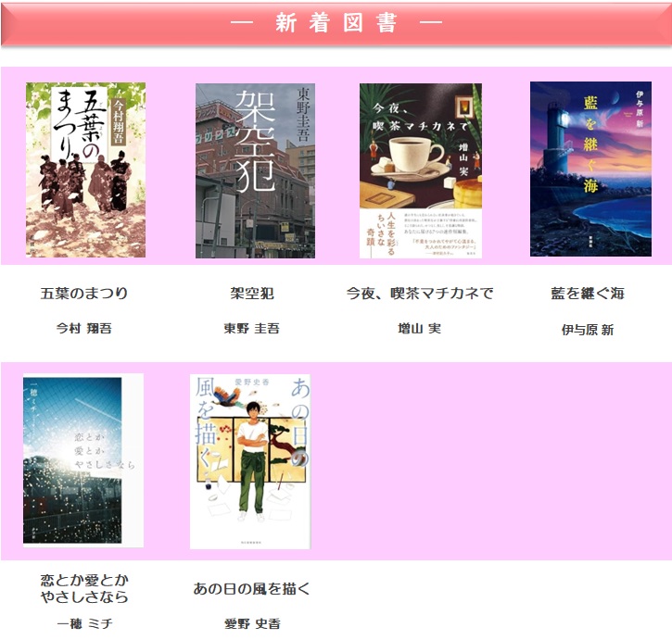The width and height of the screenshot is (672, 640).
Task: Open the 恋とか愛とかやさしさなら book cover
Action: tap(83, 460)
